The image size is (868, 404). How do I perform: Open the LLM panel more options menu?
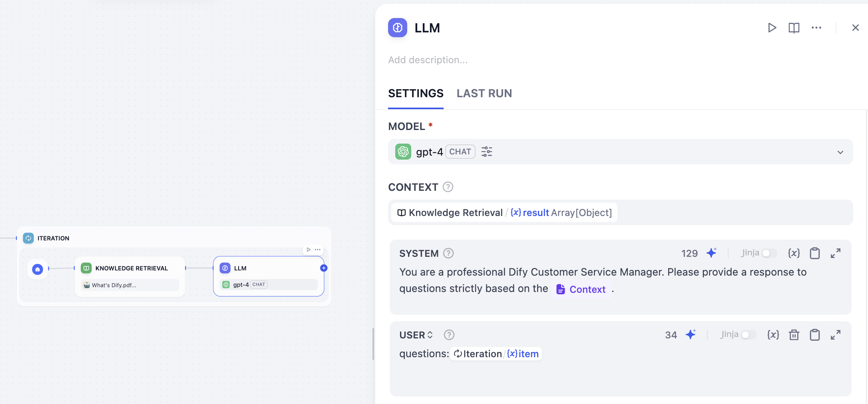[816, 28]
